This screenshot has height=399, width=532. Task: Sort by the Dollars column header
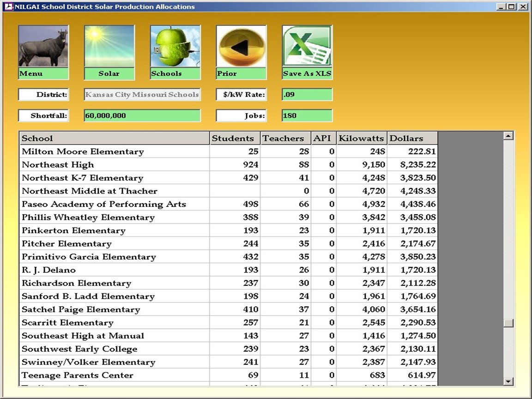point(412,138)
